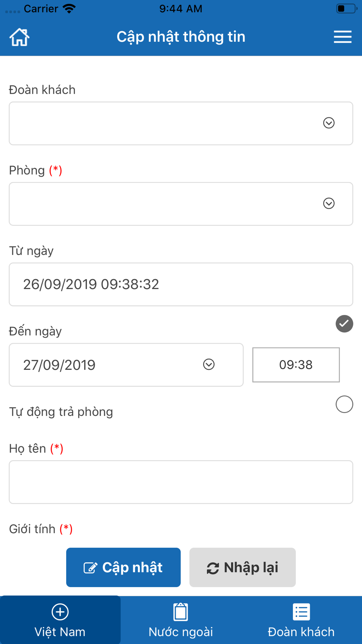
Task: Toggle the checked circle beside Đến ngày
Action: pos(344,324)
